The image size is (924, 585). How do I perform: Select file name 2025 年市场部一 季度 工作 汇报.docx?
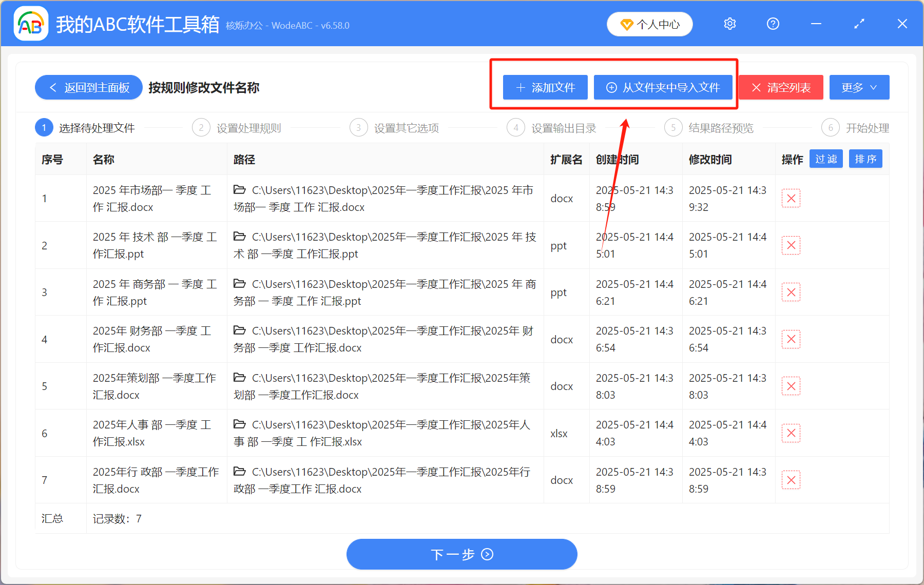click(152, 199)
